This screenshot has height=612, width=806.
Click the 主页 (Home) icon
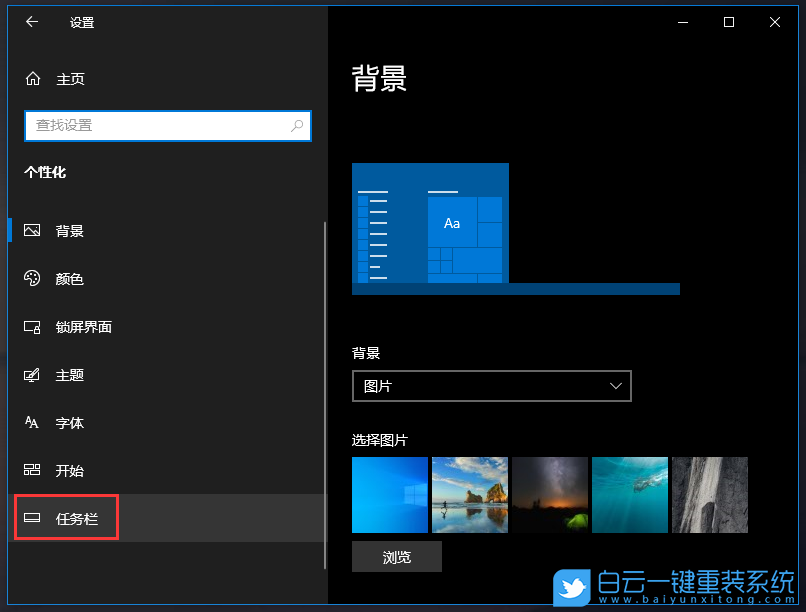32,78
